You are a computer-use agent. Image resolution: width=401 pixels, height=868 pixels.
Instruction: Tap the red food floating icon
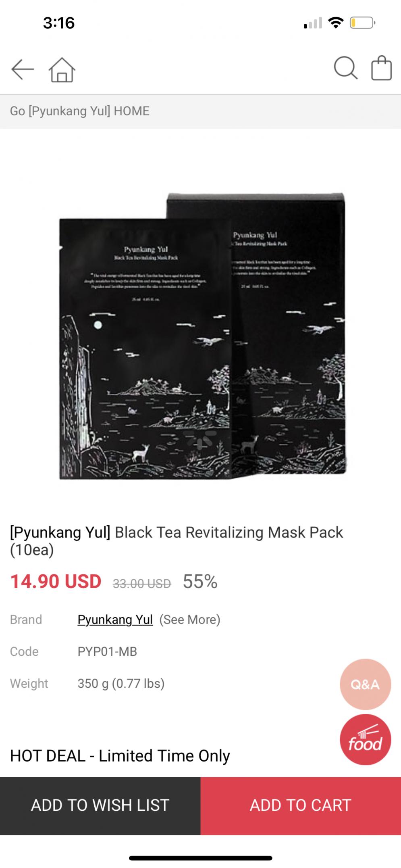366,740
